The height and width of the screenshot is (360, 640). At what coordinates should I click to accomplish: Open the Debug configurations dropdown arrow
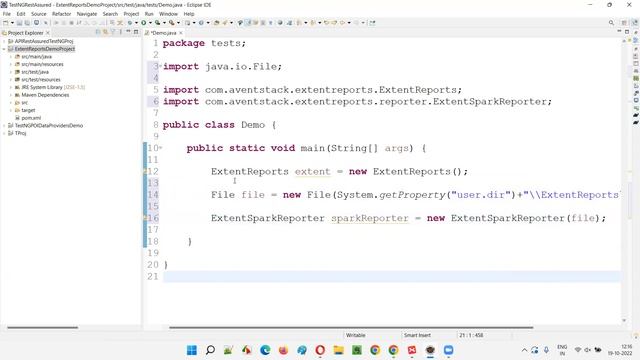(136, 23)
